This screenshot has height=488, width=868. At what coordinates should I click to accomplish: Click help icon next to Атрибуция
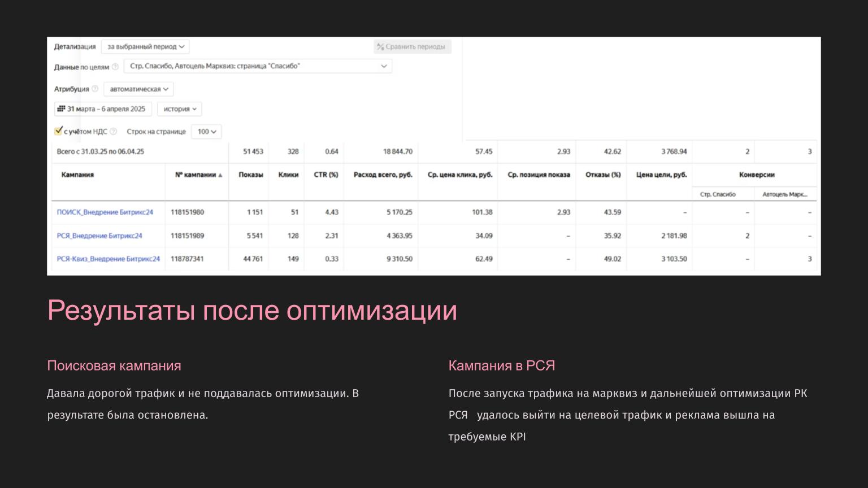(x=95, y=89)
